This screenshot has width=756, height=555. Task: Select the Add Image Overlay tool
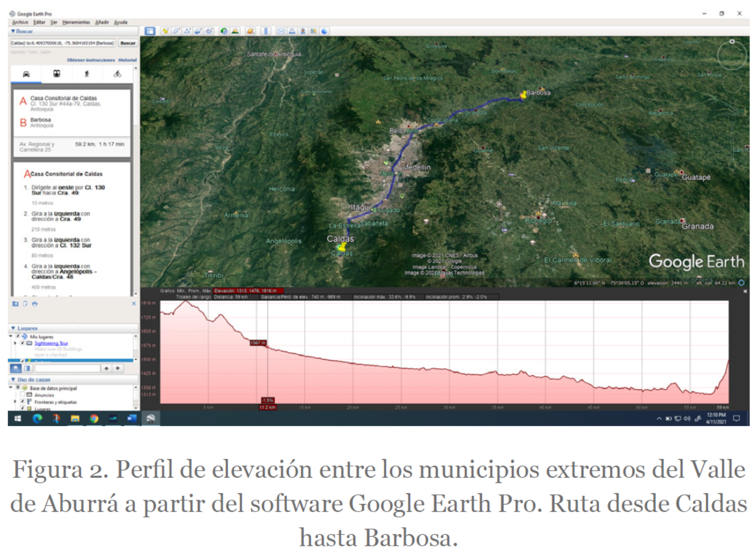(x=197, y=31)
